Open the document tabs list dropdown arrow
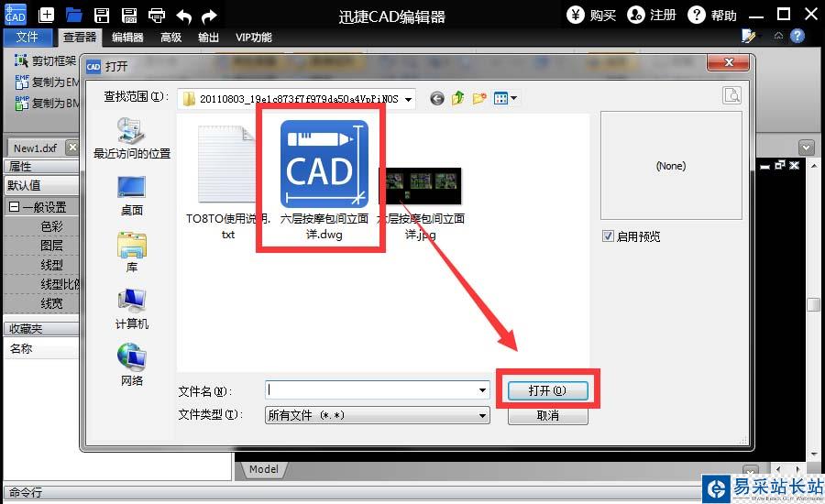Screen dimensions: 825x504 [x=806, y=148]
